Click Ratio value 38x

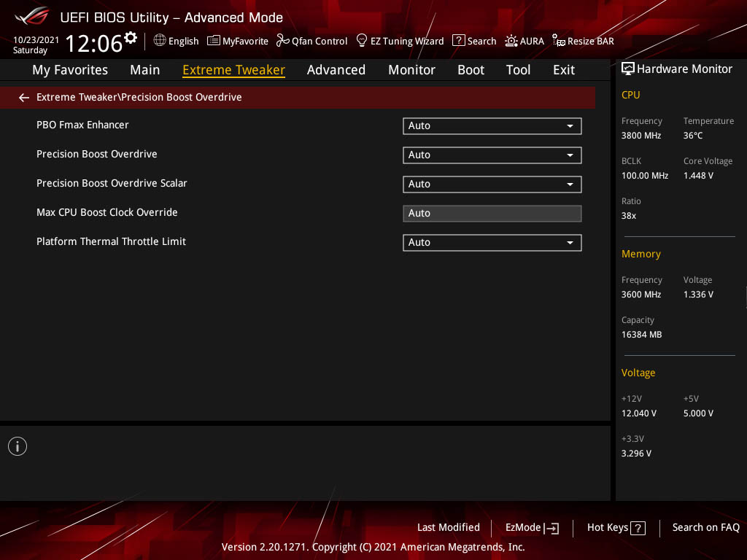(x=628, y=216)
